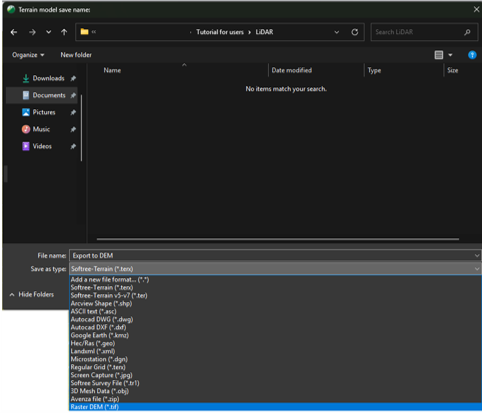Open Videos in the sidebar
Image resolution: width=482 pixels, height=413 pixels.
37,146
